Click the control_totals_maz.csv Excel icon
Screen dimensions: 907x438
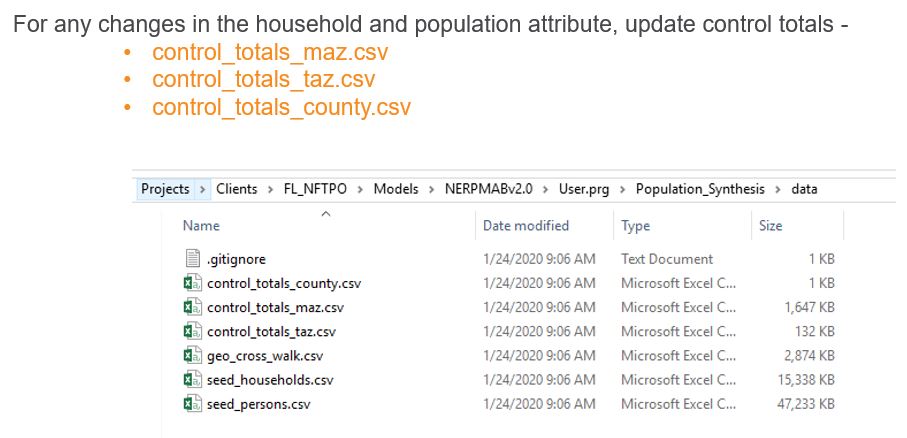(x=193, y=307)
